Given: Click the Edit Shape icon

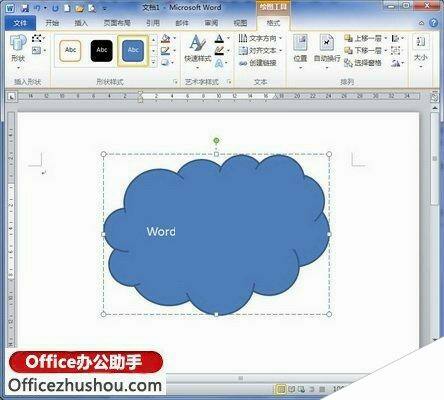Looking at the screenshot, I should (38, 38).
